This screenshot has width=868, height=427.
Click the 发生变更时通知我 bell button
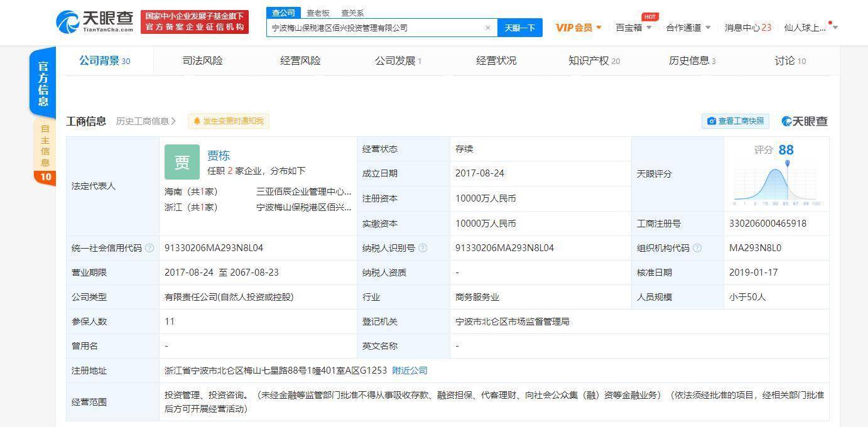[229, 121]
